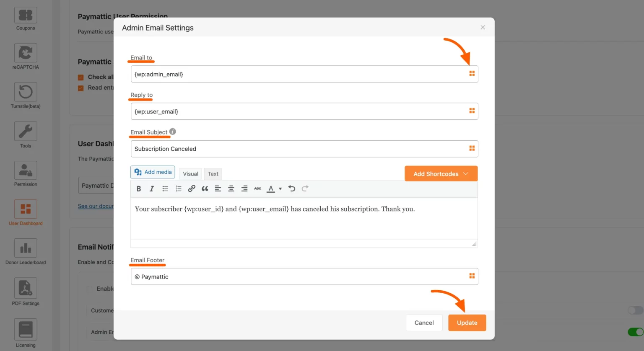Open the Add Shortcodes dropdown
Image resolution: width=644 pixels, height=351 pixels.
(441, 173)
